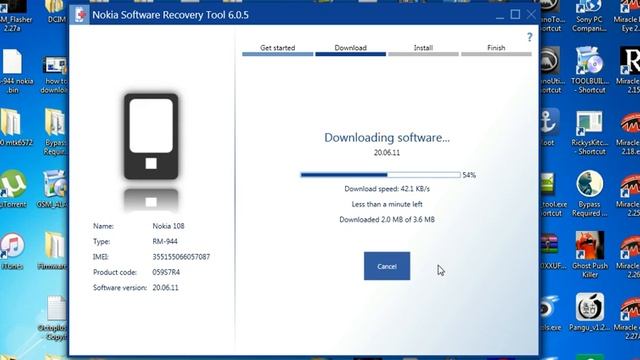The width and height of the screenshot is (640, 360).
Task: Open the help question mark icon
Action: [529, 38]
